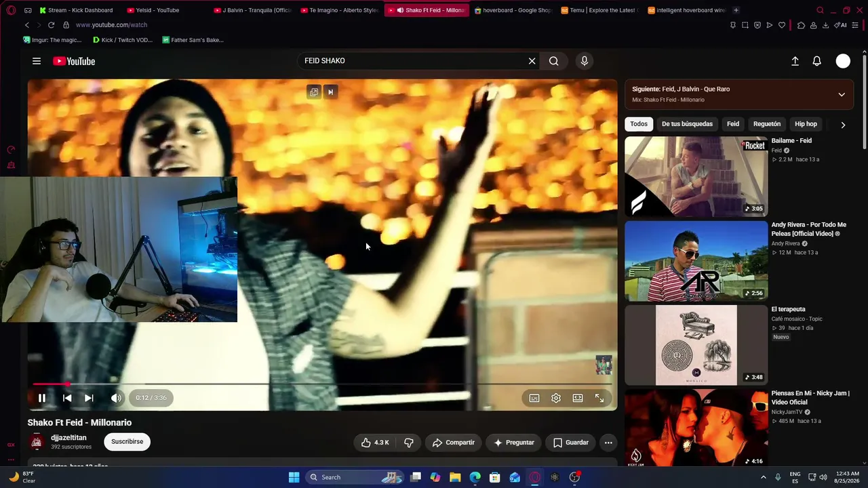The width and height of the screenshot is (868, 488).
Task: Enter full screen mode
Action: tap(599, 398)
